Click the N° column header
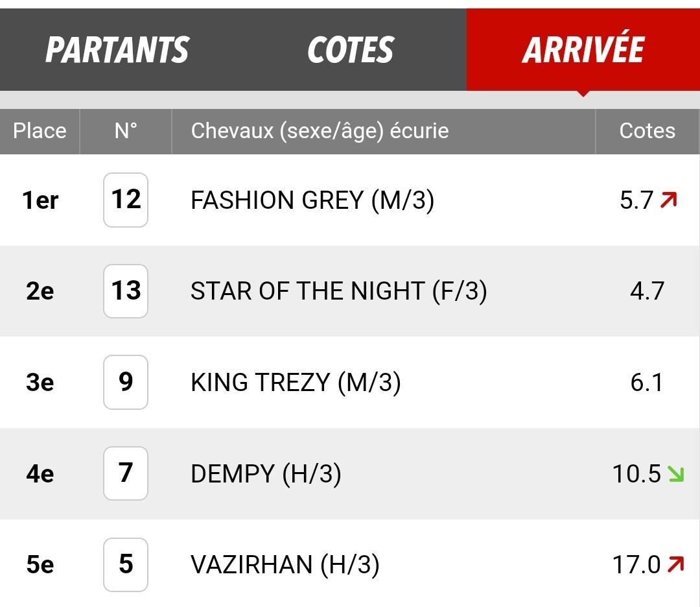700x607 pixels. (x=126, y=131)
